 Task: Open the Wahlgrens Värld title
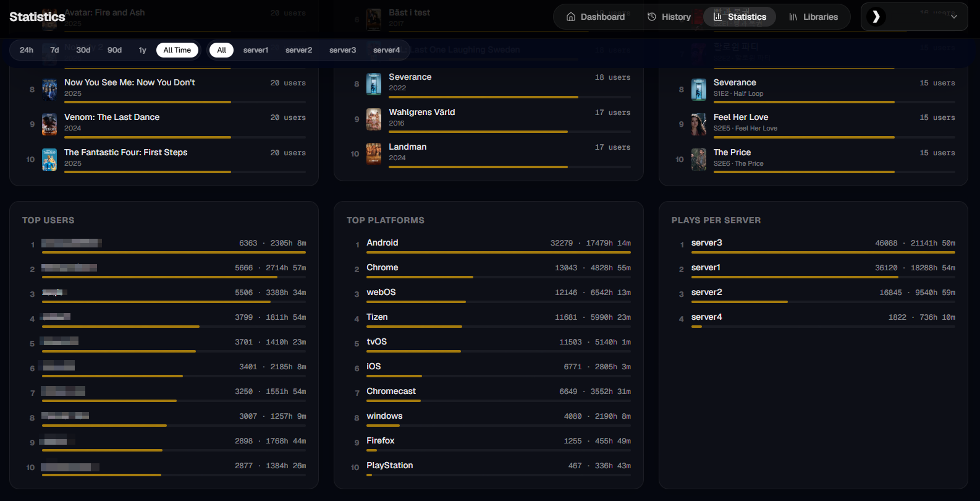coord(422,112)
